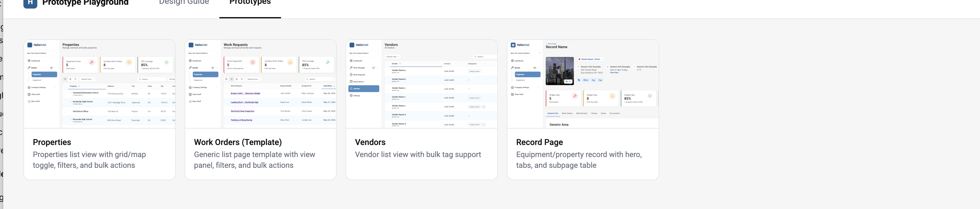
Task: Open the Work Orders (Template) preview thumbnail
Action: (x=260, y=84)
